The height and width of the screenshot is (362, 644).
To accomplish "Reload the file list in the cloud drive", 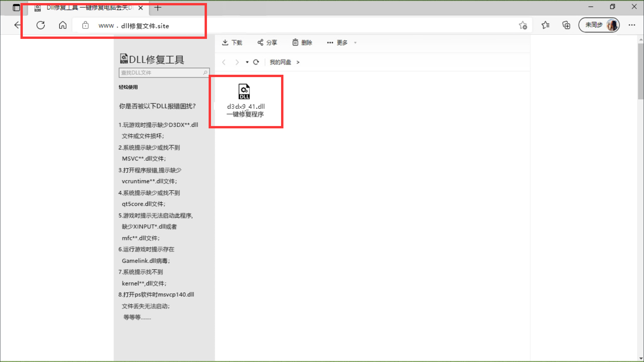I will [256, 62].
